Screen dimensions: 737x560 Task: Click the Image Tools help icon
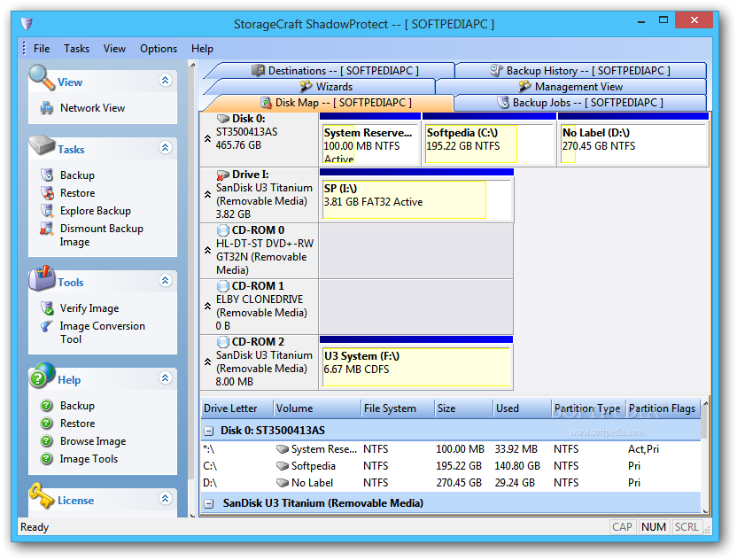[47, 458]
